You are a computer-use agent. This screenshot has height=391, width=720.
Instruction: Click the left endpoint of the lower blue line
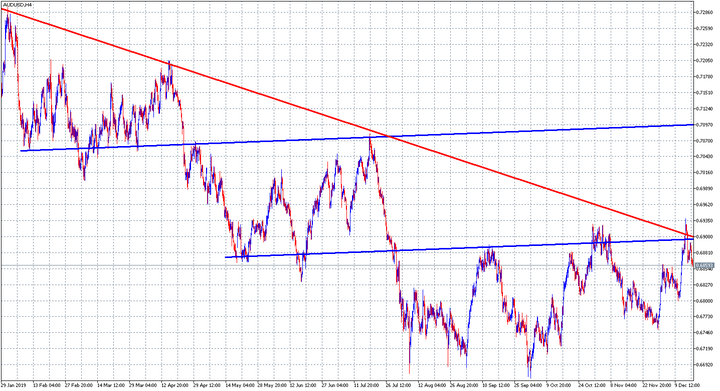(x=225, y=257)
